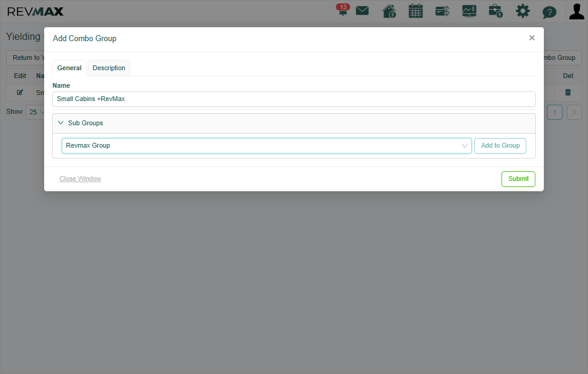Open the briefcase dollar icon
The width and height of the screenshot is (588, 374).
click(496, 11)
